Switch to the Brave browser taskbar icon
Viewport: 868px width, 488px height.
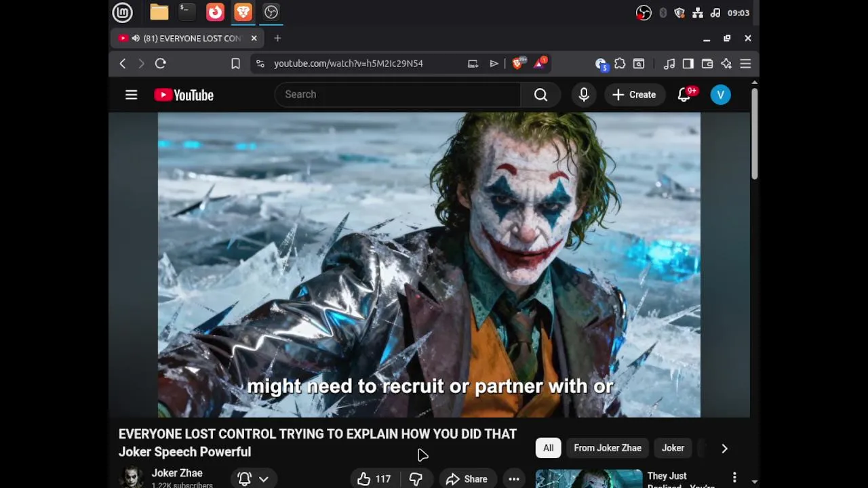click(243, 12)
